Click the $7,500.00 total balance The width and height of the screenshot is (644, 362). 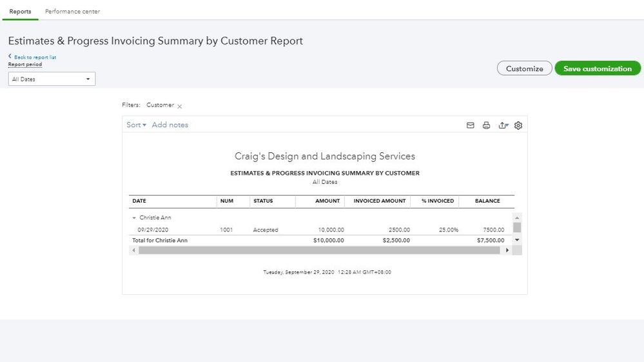[x=491, y=241]
